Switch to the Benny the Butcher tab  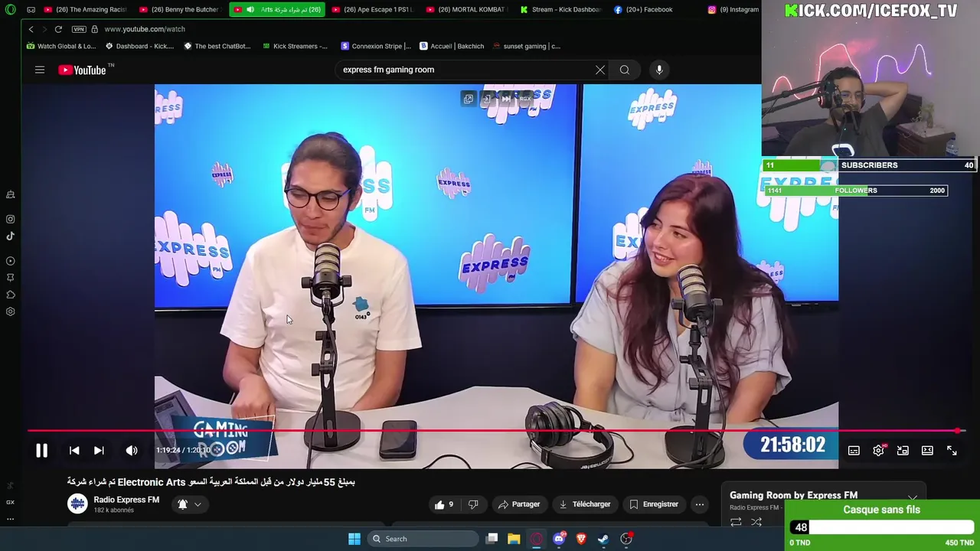coord(181,9)
